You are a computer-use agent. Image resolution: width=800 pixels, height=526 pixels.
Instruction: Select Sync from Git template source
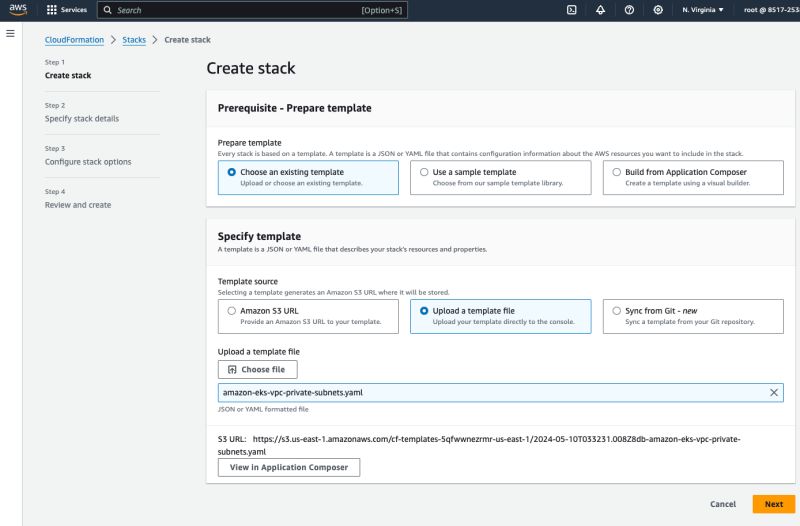tap(693, 316)
